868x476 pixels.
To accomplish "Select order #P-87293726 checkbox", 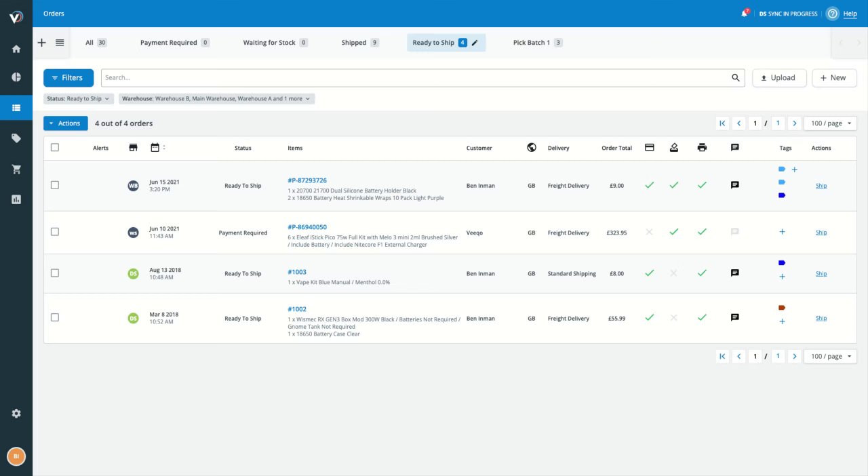I will tap(55, 184).
